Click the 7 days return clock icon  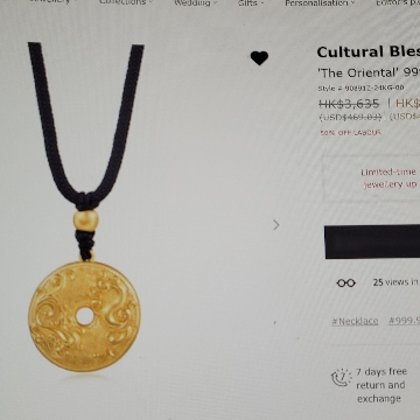341,378
